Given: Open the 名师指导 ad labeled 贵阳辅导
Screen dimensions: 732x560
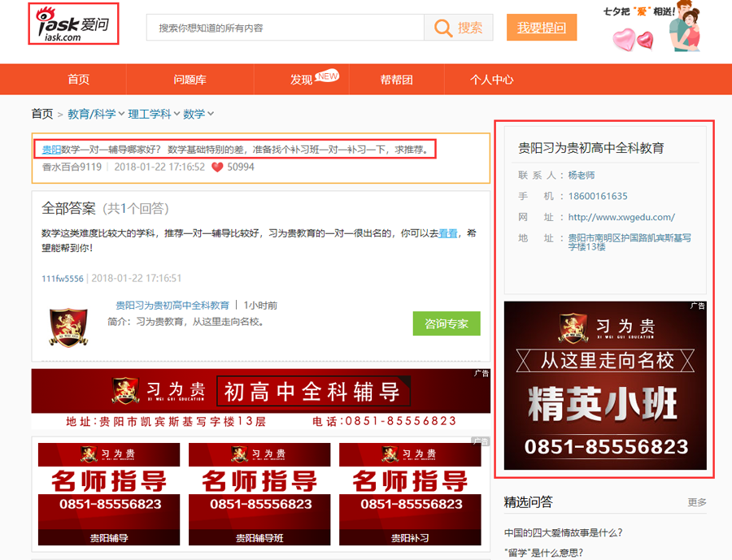Looking at the screenshot, I should pos(109,494).
